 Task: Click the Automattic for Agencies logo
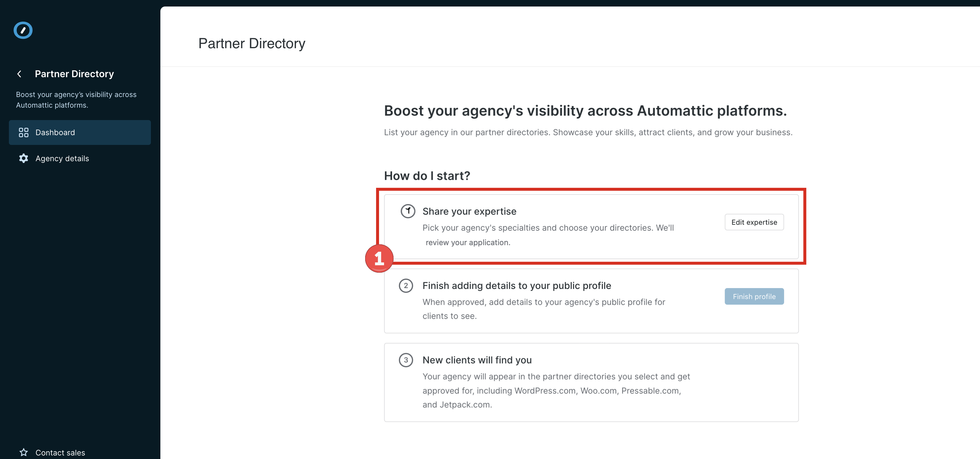[x=23, y=30]
